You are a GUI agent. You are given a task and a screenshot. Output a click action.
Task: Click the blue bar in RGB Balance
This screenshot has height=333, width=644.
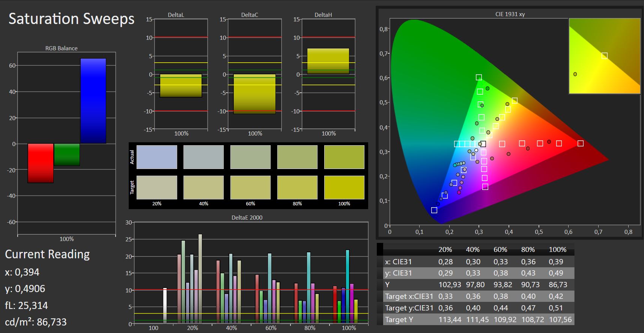tap(93, 101)
